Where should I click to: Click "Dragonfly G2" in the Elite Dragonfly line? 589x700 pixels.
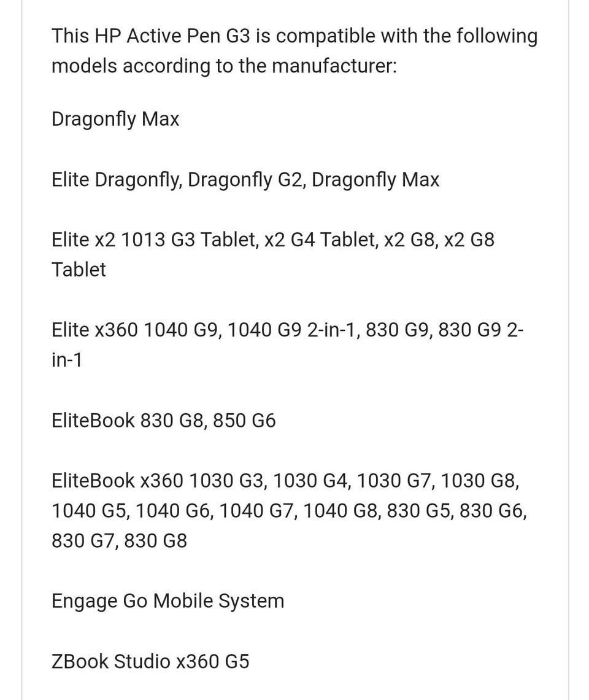[x=244, y=180]
